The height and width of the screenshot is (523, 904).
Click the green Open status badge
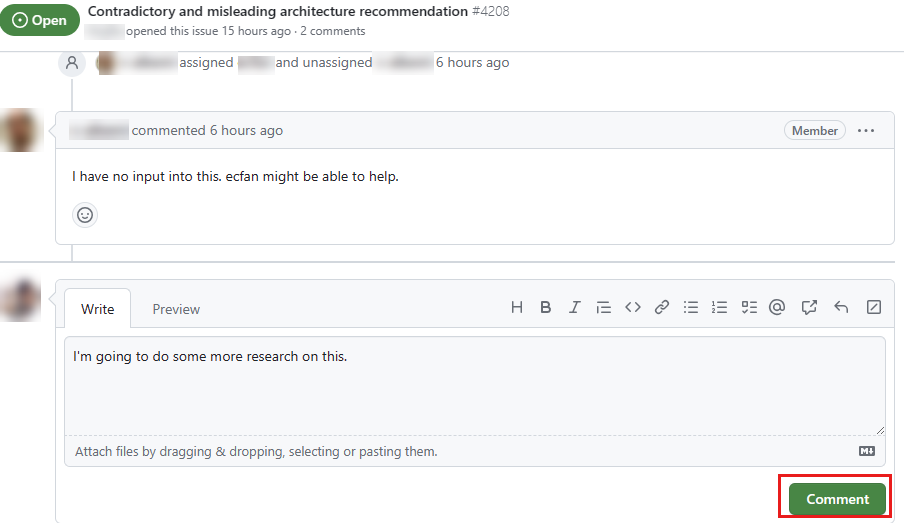40,20
